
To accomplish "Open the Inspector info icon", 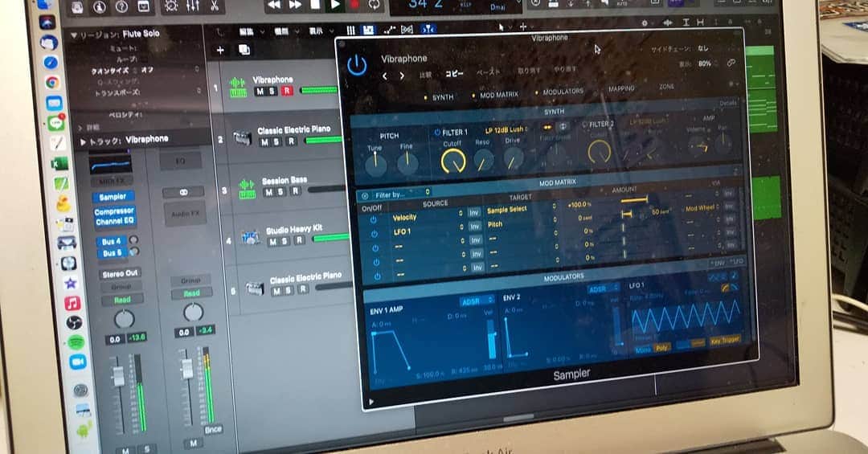I will (x=100, y=7).
